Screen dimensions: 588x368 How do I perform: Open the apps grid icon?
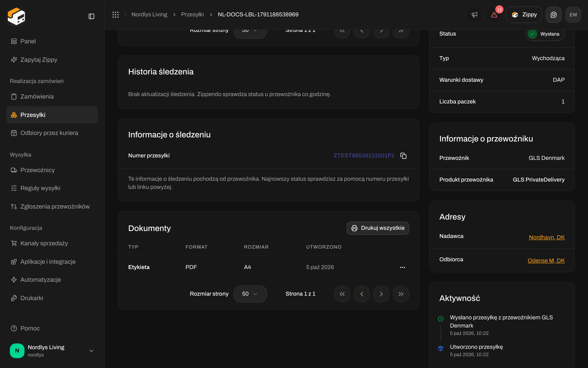(115, 15)
